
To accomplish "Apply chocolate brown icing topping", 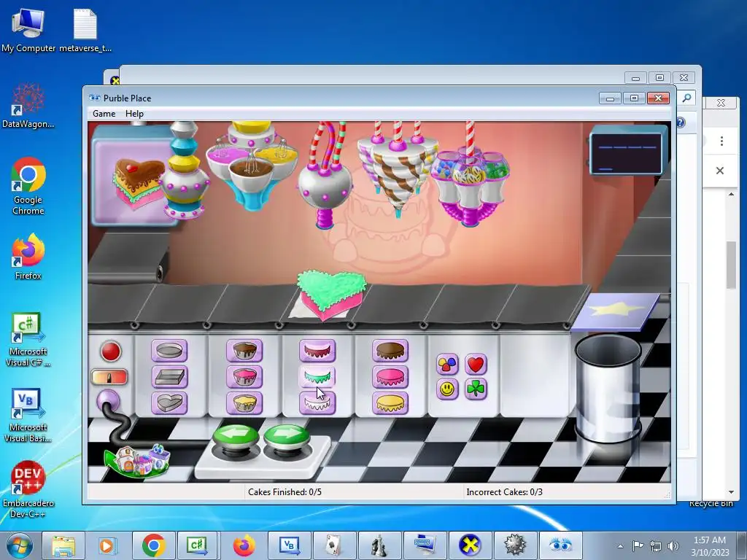I will coord(390,351).
